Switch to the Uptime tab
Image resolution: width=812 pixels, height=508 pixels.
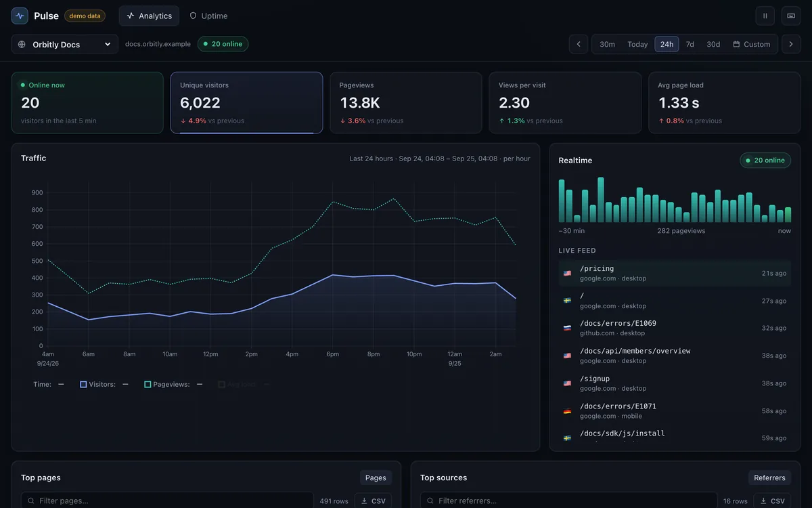pyautogui.click(x=208, y=16)
